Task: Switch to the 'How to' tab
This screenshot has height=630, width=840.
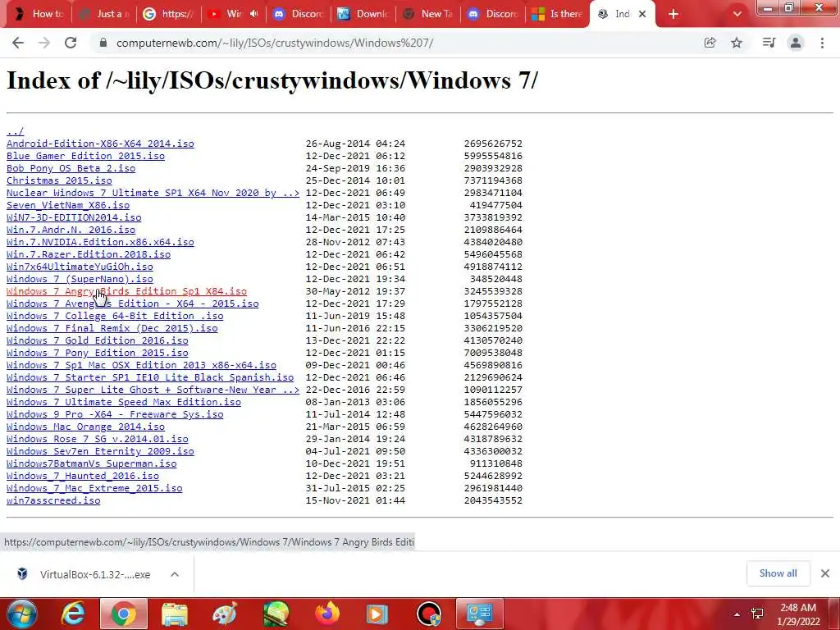Action: click(40, 14)
